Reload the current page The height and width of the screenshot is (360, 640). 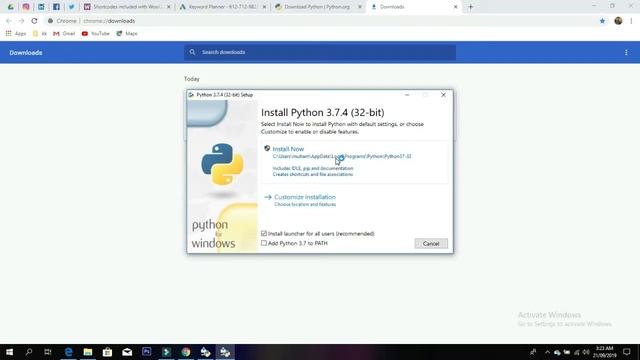click(x=34, y=21)
